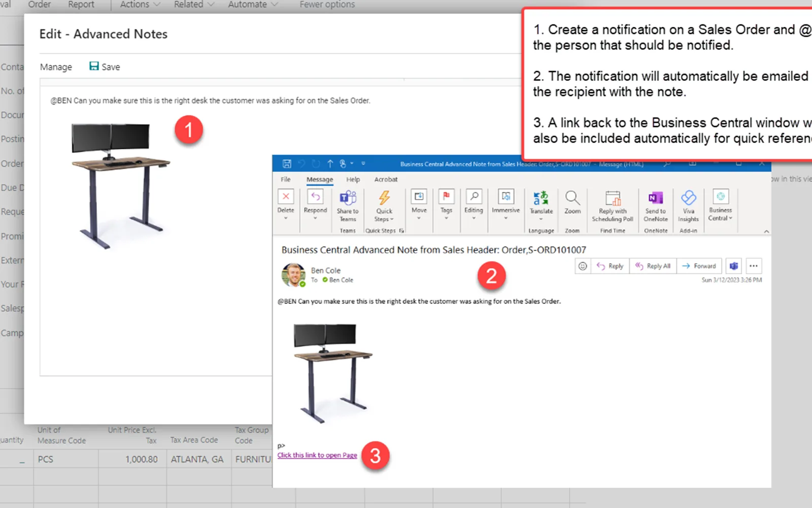Click Manage in Edit - Advanced Notes

tap(56, 67)
